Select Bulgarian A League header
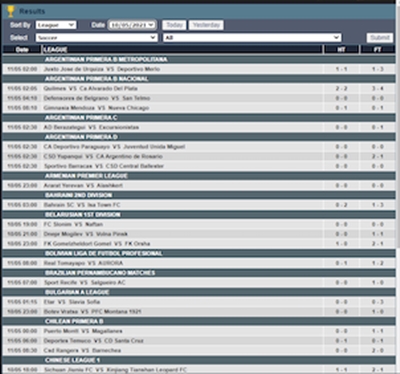This screenshot has height=374, width=400. (199, 292)
